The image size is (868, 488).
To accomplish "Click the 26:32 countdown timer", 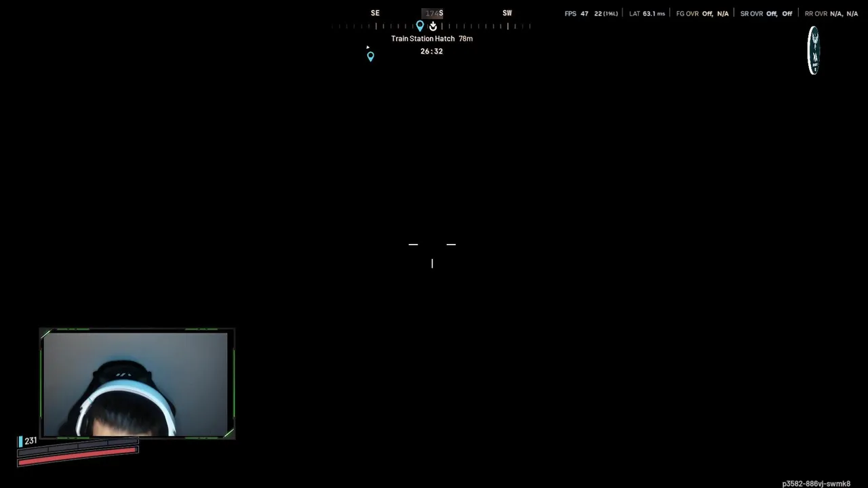I will [x=431, y=52].
